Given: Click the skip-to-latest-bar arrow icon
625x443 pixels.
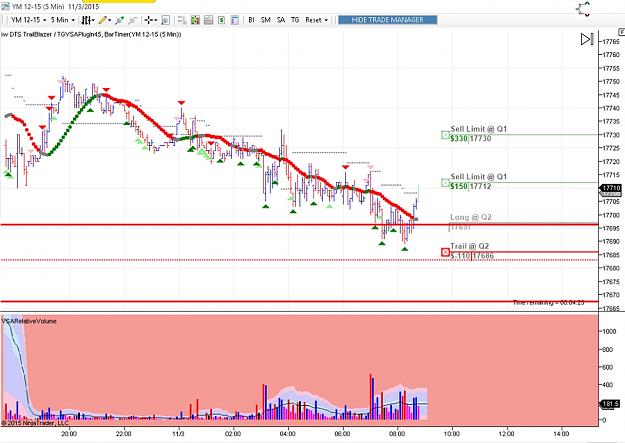Looking at the screenshot, I should coord(587,39).
